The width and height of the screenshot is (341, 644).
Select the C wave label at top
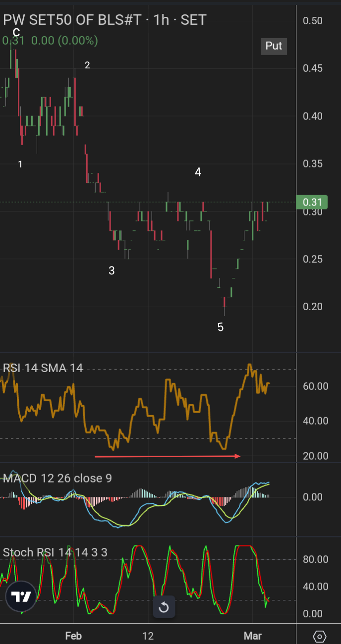(x=16, y=33)
